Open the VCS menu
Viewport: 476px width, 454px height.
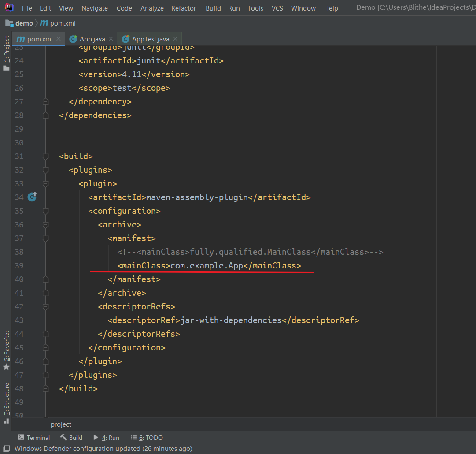pos(277,8)
